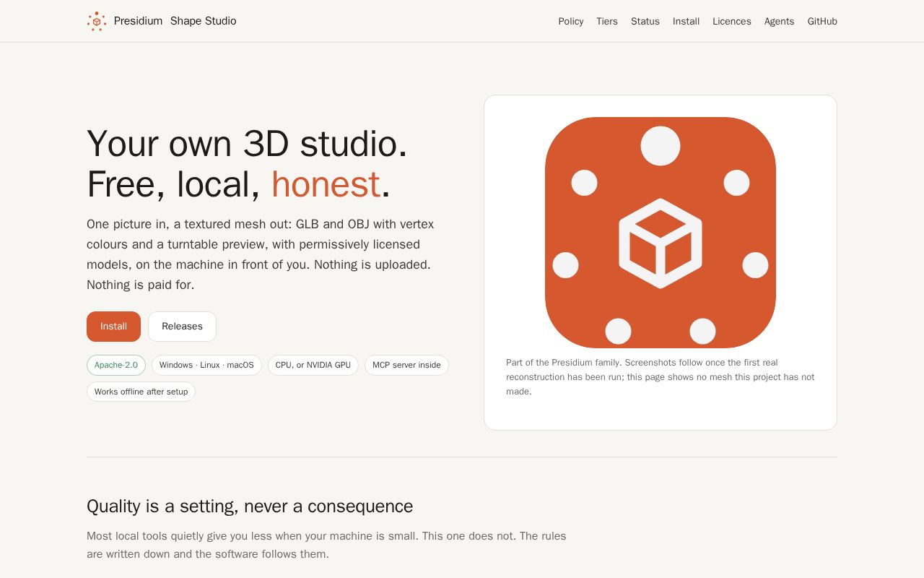The width and height of the screenshot is (924, 578).
Task: Click the 'CPU, or NVIDIA GPU' badge
Action: pyautogui.click(x=313, y=365)
